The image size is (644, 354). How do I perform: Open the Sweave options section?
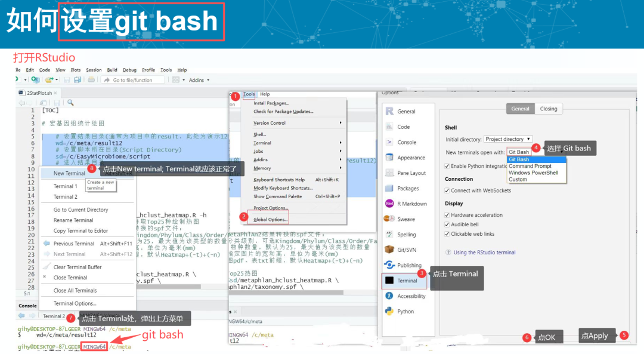pos(400,219)
